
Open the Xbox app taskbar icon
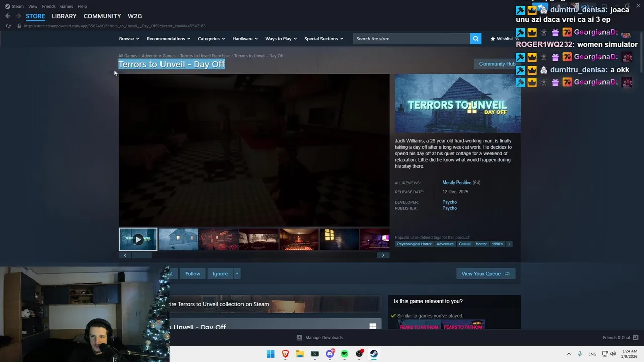315,354
